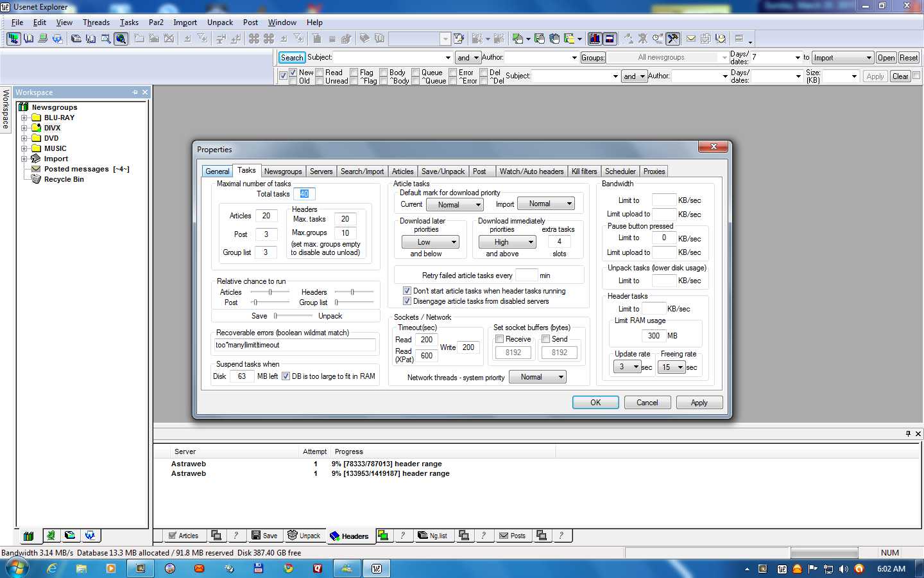This screenshot has width=924, height=578.
Task: Uncheck 'Disengage article tasks from disabled servers'
Action: (x=407, y=301)
